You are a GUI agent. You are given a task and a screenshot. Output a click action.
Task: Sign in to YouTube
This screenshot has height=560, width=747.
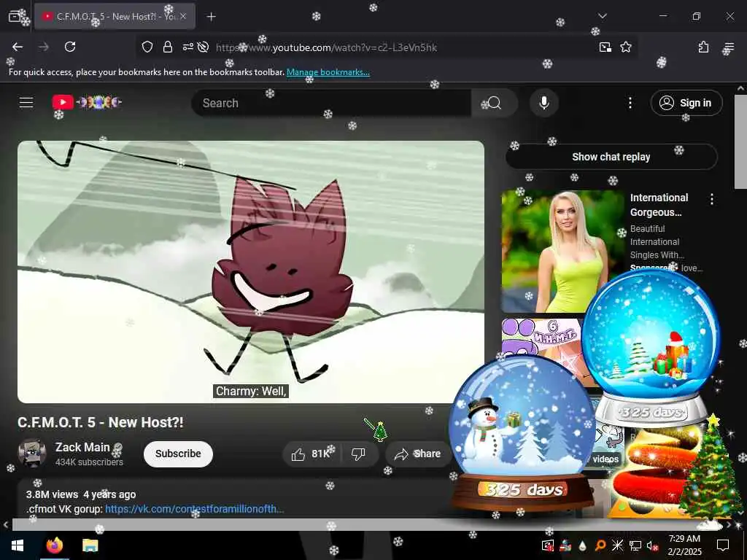686,103
